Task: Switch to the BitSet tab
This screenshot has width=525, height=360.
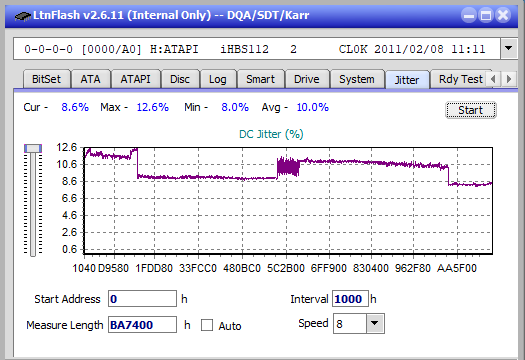Action: point(46,79)
